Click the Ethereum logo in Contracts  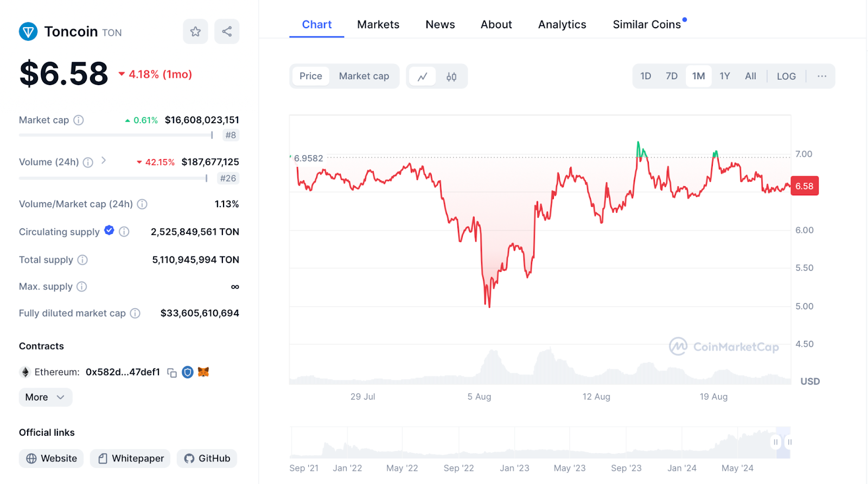coord(25,372)
